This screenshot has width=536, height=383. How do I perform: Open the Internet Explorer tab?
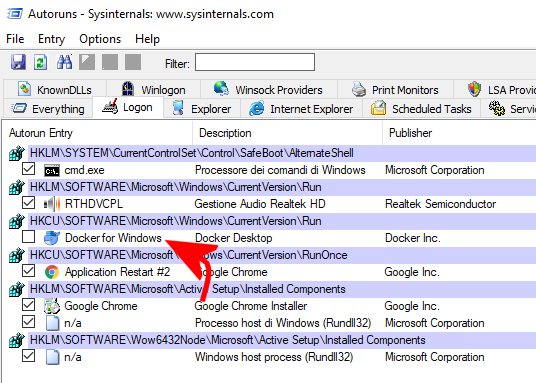(x=301, y=109)
